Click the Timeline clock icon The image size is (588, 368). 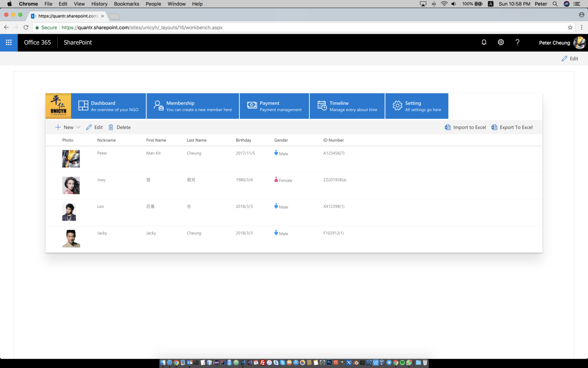pos(322,106)
